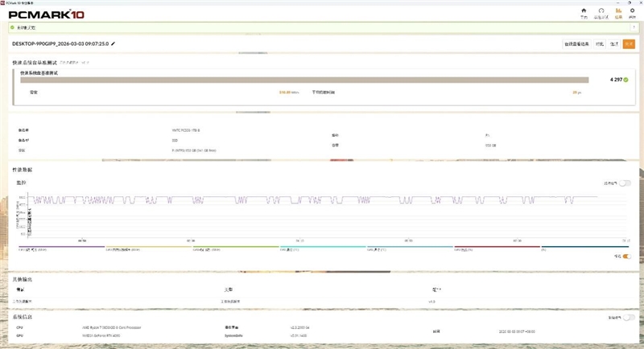
Task: Click the dark red legend bar under the chart
Action: point(496,247)
